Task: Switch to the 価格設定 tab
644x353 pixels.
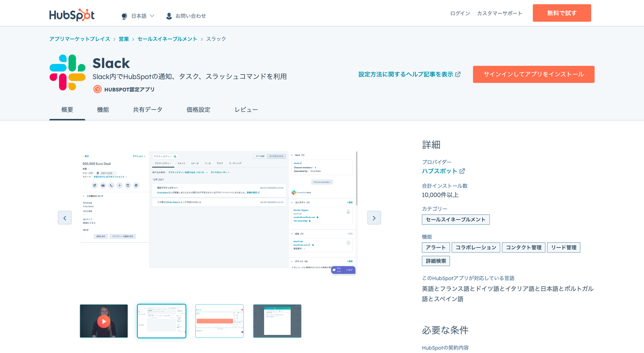Action: click(198, 110)
